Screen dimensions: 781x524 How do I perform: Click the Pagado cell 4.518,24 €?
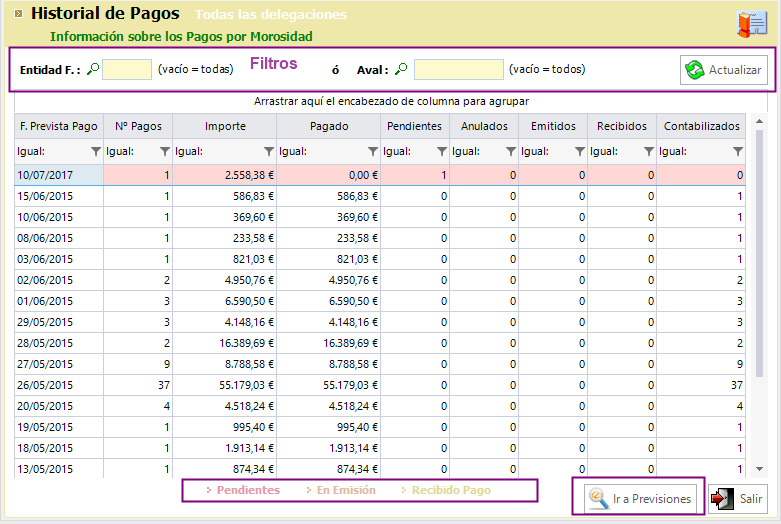329,406
